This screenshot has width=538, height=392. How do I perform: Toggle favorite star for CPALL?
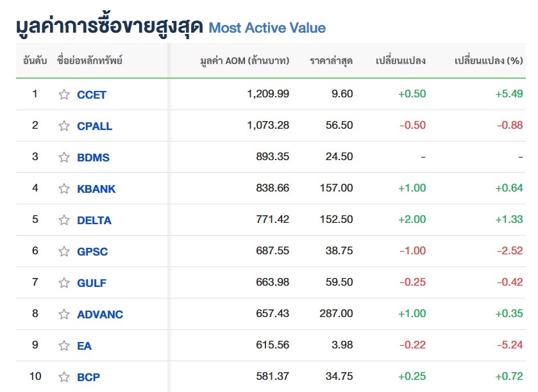pos(64,126)
